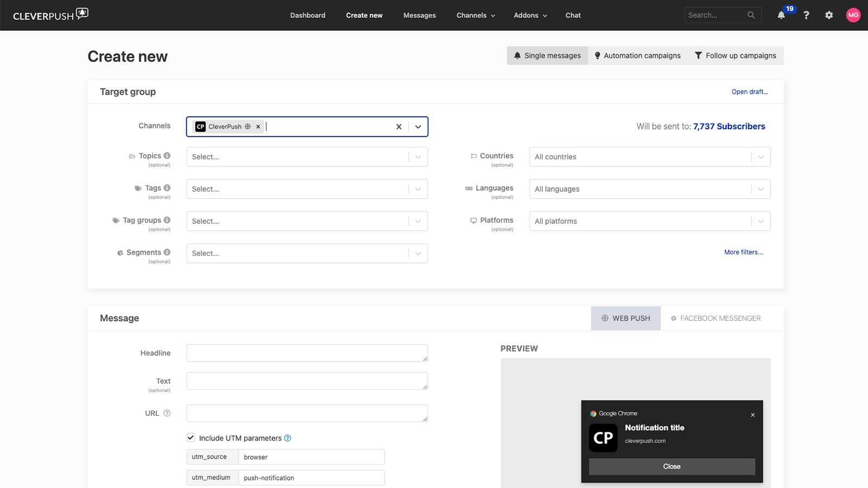The width and height of the screenshot is (868, 488).
Task: Click the search magnifier icon
Action: click(751, 15)
